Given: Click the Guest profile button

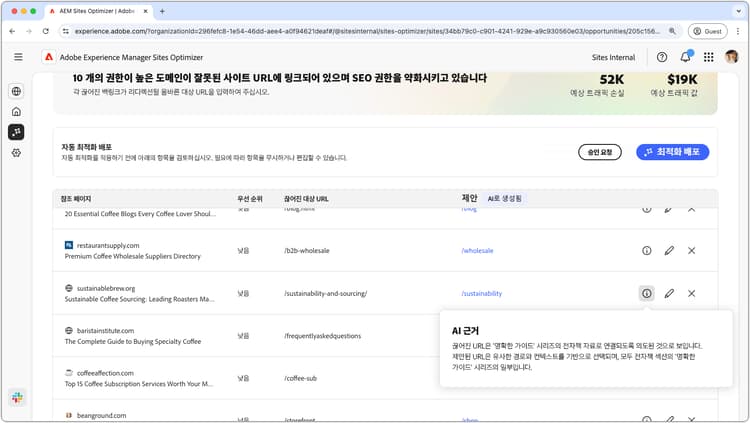Looking at the screenshot, I should [x=707, y=31].
